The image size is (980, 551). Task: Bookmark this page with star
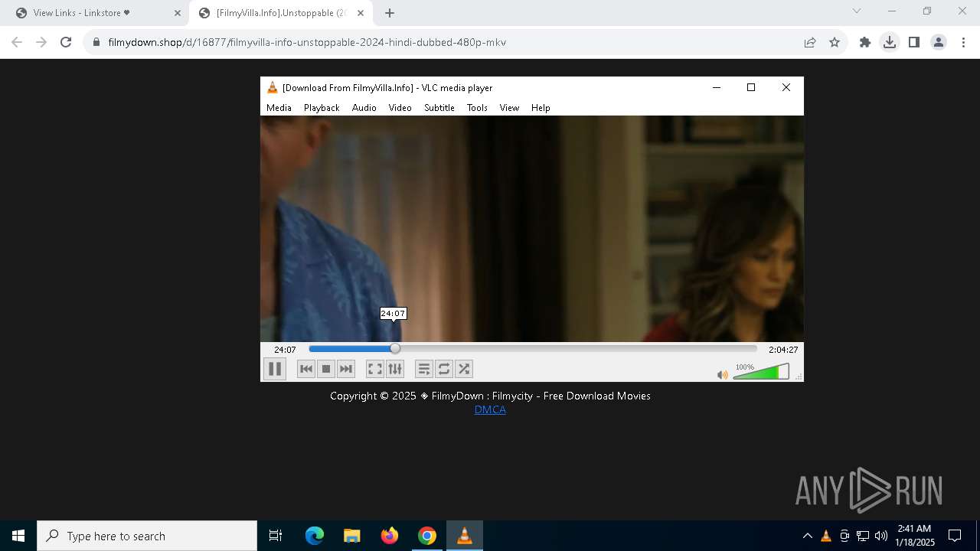coord(835,42)
